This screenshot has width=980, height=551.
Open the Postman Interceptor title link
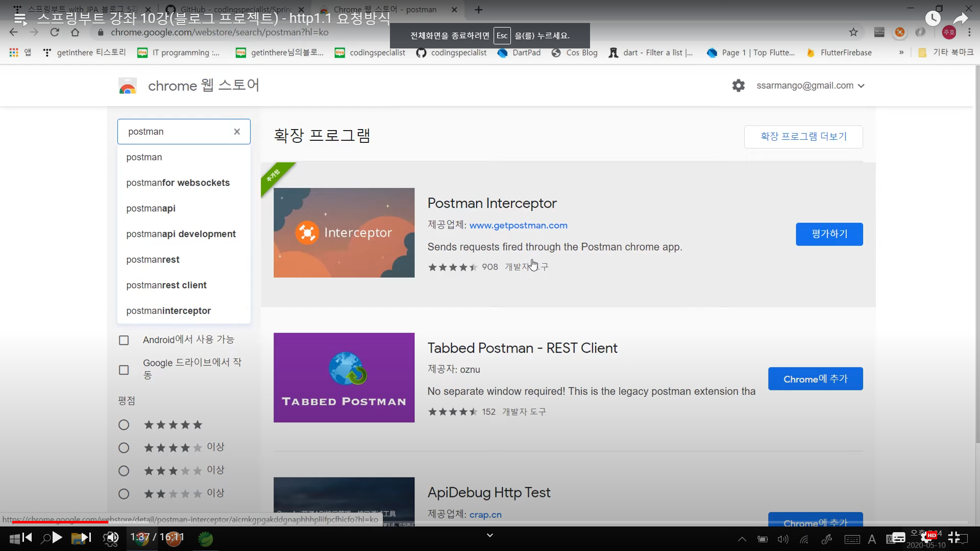[x=492, y=203]
